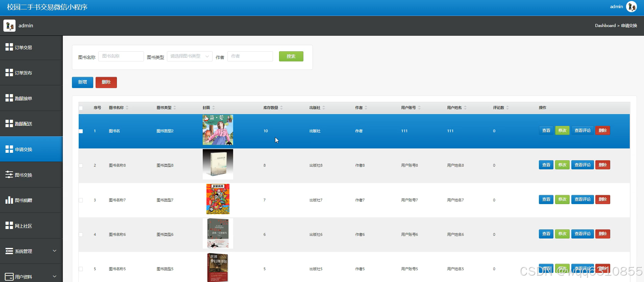Click the 图书交换 sliders icon in sidebar
Viewport: 644px width, 282px height.
pyautogui.click(x=9, y=174)
